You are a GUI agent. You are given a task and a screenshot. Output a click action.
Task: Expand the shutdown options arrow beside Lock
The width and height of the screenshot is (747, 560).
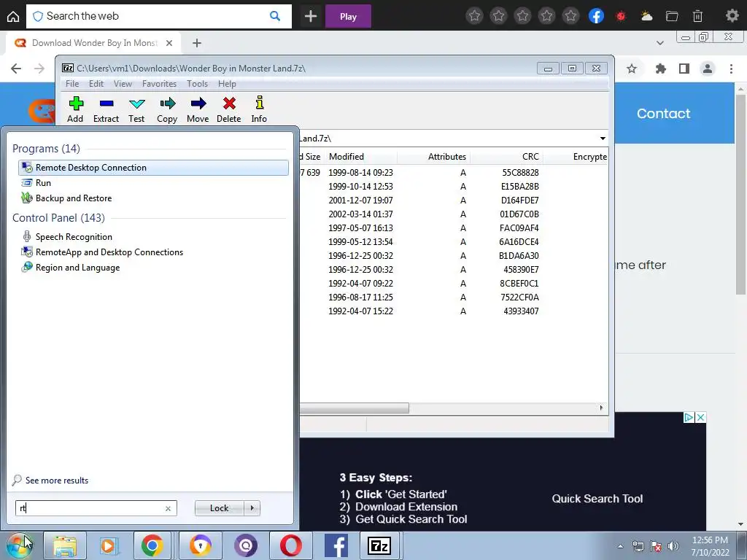[x=252, y=508]
